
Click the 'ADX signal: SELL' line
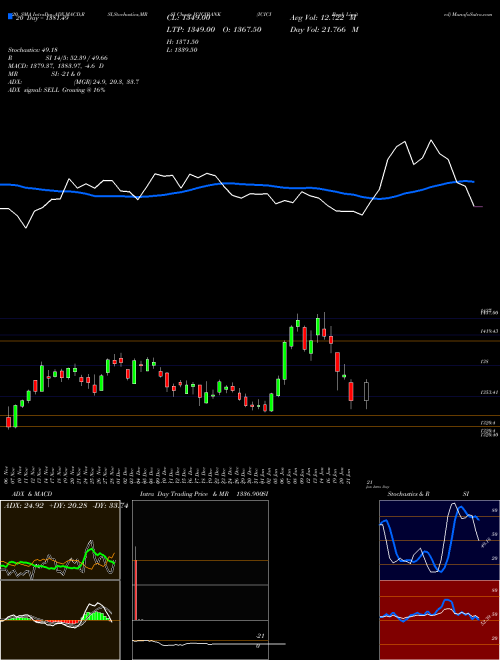point(56,90)
